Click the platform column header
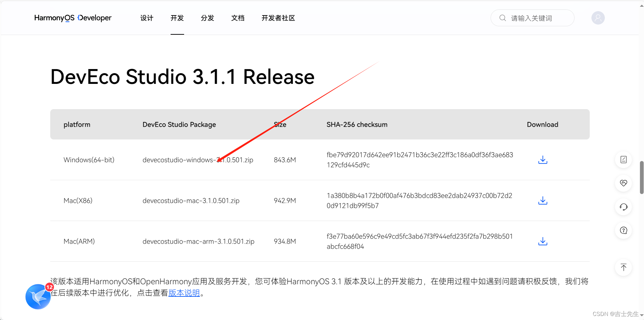644x320 pixels. pyautogui.click(x=77, y=124)
